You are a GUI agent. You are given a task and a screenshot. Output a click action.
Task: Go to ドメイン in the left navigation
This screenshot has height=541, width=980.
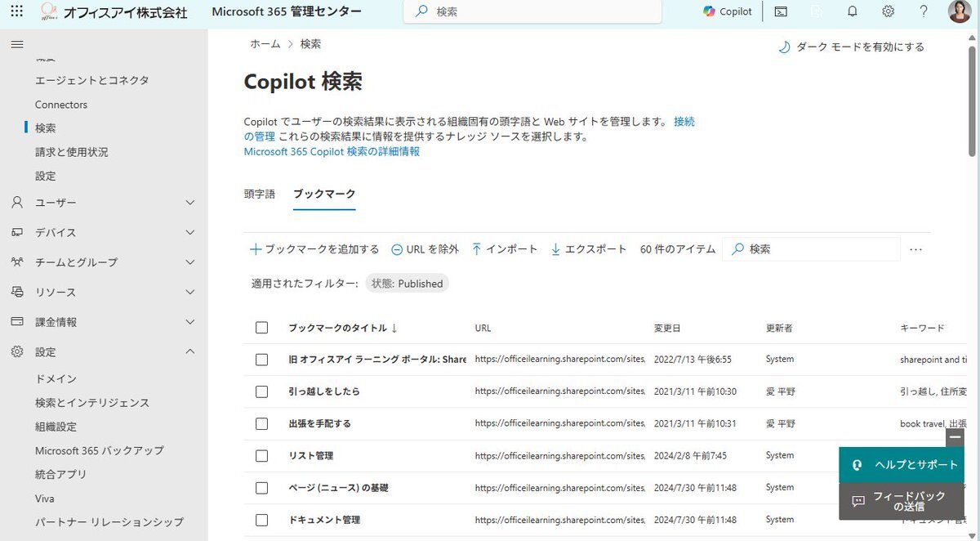click(x=56, y=379)
